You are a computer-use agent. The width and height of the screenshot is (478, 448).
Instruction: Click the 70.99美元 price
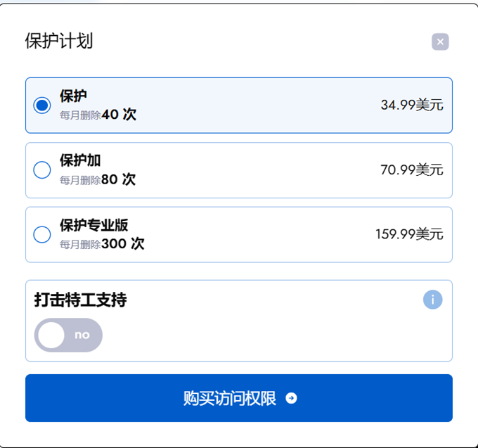412,170
